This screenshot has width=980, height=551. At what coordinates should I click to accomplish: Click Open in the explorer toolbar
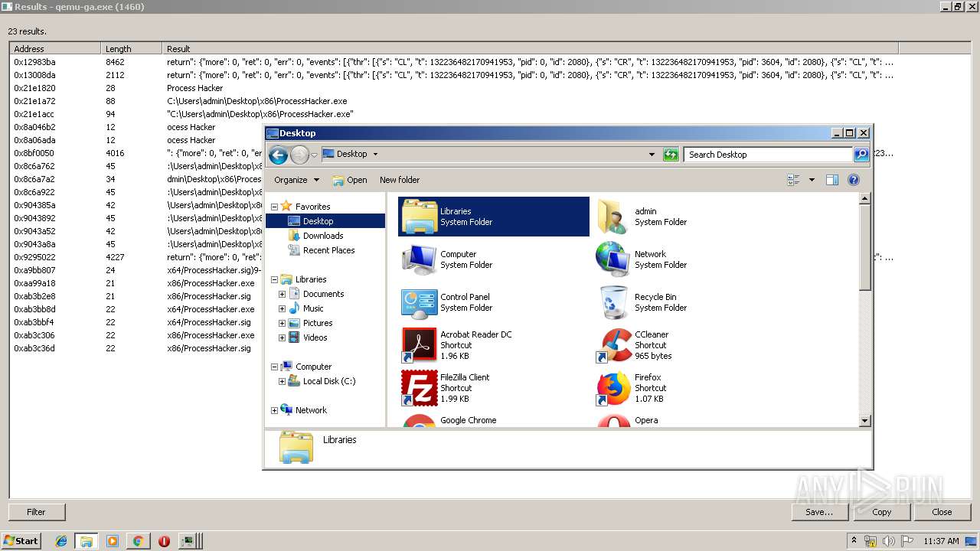click(350, 180)
